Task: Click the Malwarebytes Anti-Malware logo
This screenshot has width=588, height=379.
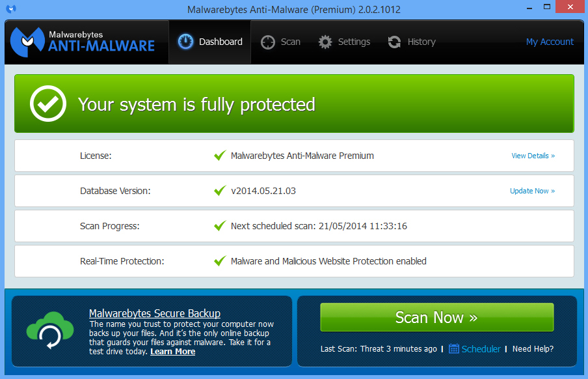Action: (x=83, y=42)
